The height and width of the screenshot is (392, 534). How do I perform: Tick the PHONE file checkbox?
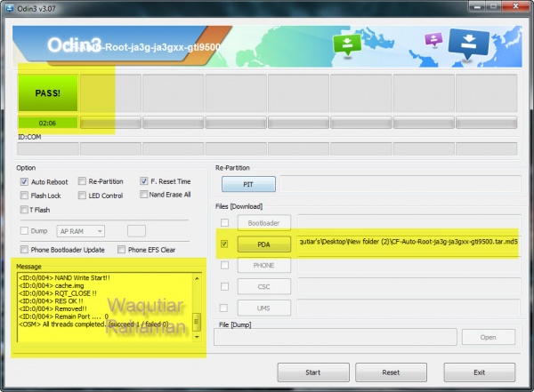click(224, 265)
